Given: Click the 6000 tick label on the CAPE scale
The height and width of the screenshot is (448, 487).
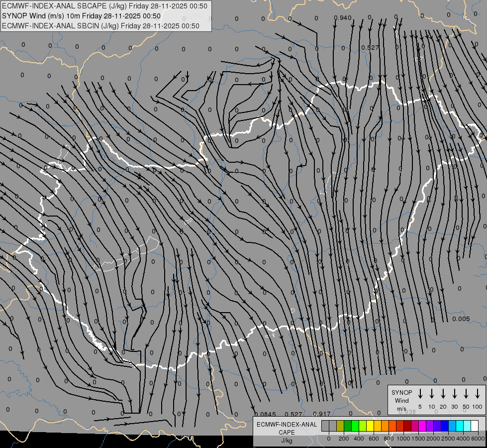Looking at the screenshot, I should click(x=478, y=439).
